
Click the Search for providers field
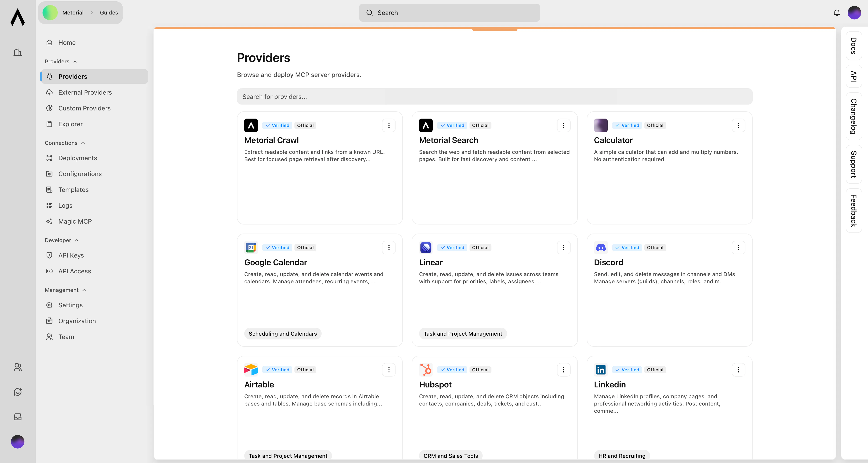(x=494, y=97)
